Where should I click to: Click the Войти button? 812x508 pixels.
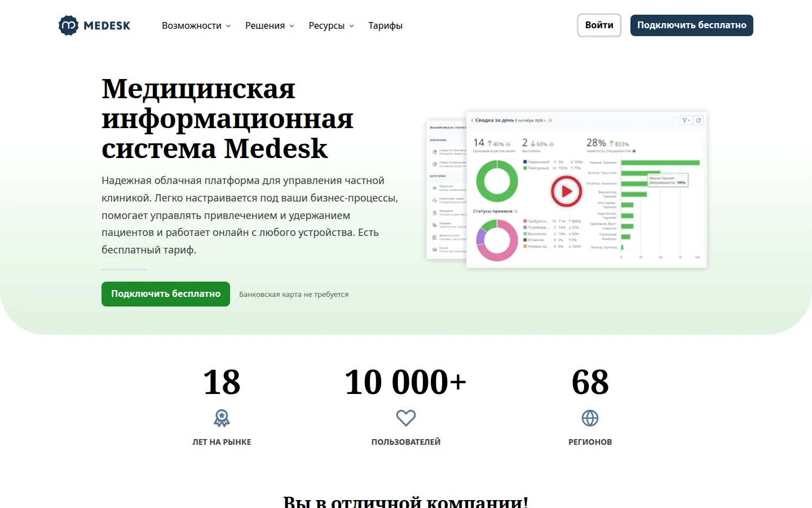[599, 25]
